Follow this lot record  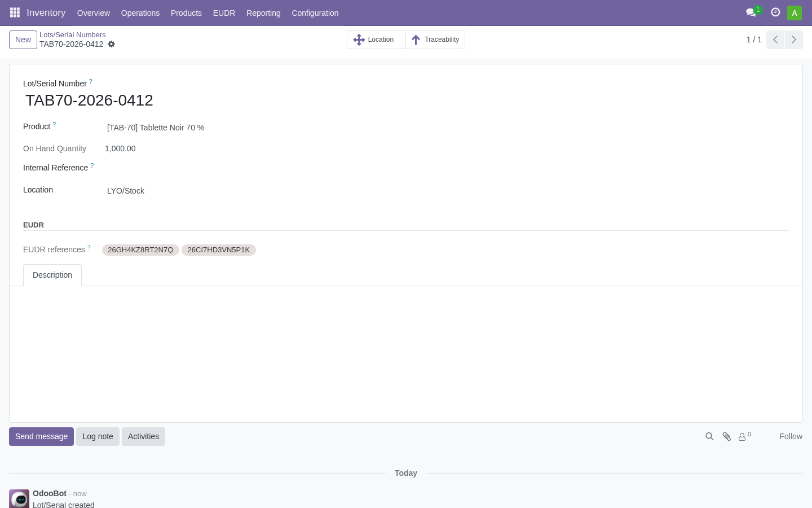tap(791, 436)
